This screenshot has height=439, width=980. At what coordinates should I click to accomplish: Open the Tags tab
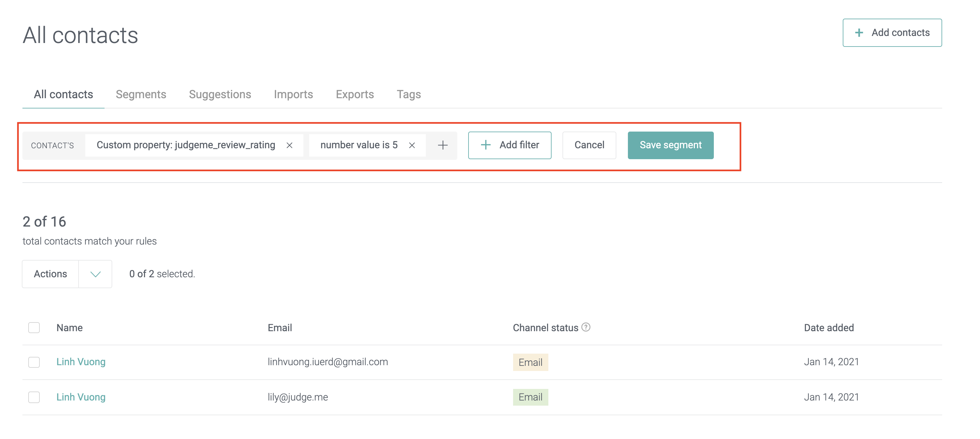click(x=409, y=94)
